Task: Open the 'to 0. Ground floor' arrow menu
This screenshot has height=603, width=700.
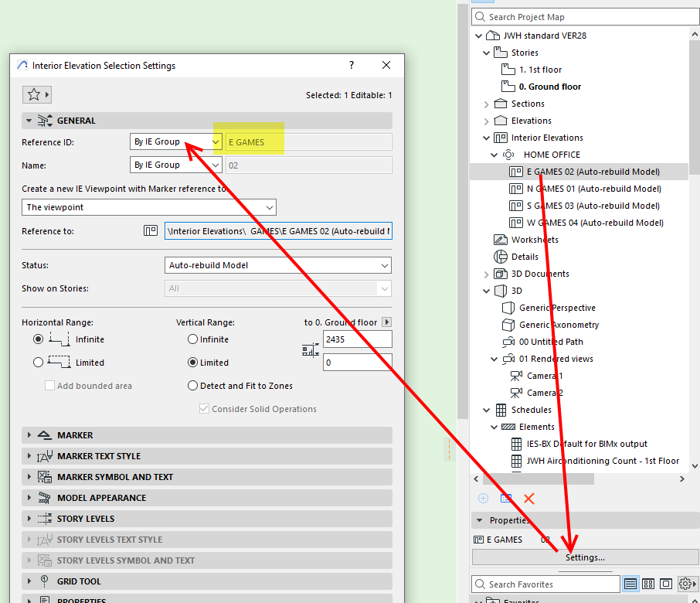Action: pos(387,322)
